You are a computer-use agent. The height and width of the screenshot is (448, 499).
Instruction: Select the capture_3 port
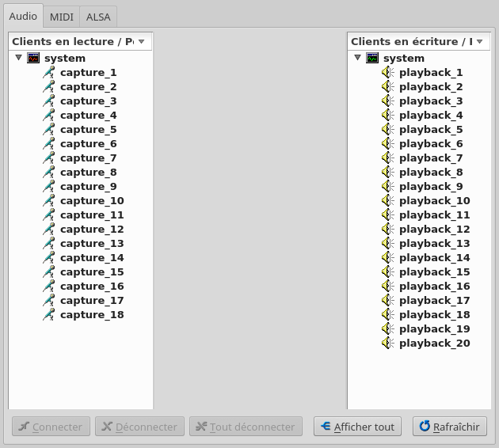(x=89, y=101)
